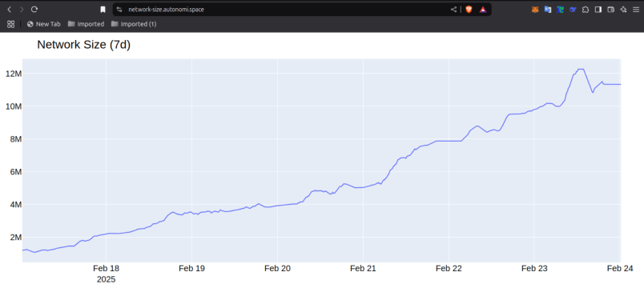This screenshot has width=644, height=288.
Task: Click the Network Size (7d) chart title
Action: click(x=84, y=45)
